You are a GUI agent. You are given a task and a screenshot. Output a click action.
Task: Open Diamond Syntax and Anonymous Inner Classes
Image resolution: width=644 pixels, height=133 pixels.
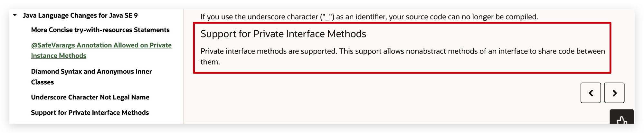(x=91, y=77)
